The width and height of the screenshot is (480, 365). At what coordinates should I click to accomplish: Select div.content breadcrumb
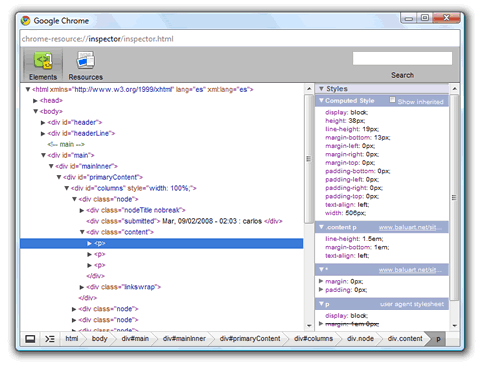pos(405,338)
